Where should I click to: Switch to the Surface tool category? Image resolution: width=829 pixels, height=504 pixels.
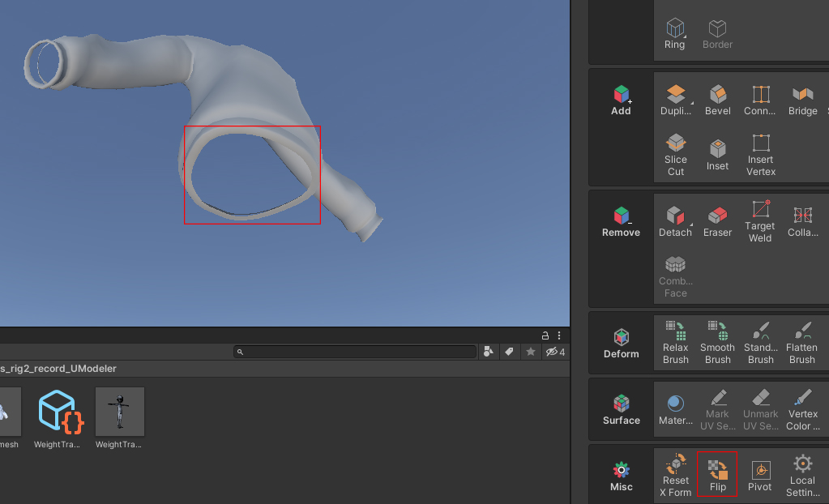pyautogui.click(x=622, y=410)
